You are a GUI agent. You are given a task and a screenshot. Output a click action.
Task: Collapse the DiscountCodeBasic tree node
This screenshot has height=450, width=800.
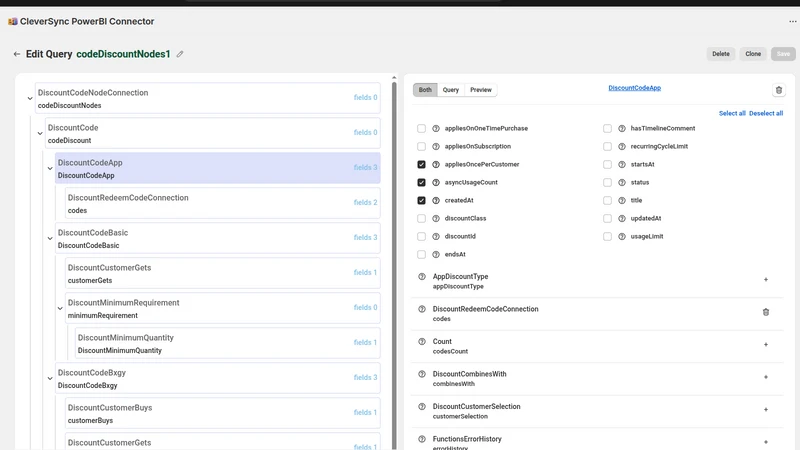tap(50, 238)
